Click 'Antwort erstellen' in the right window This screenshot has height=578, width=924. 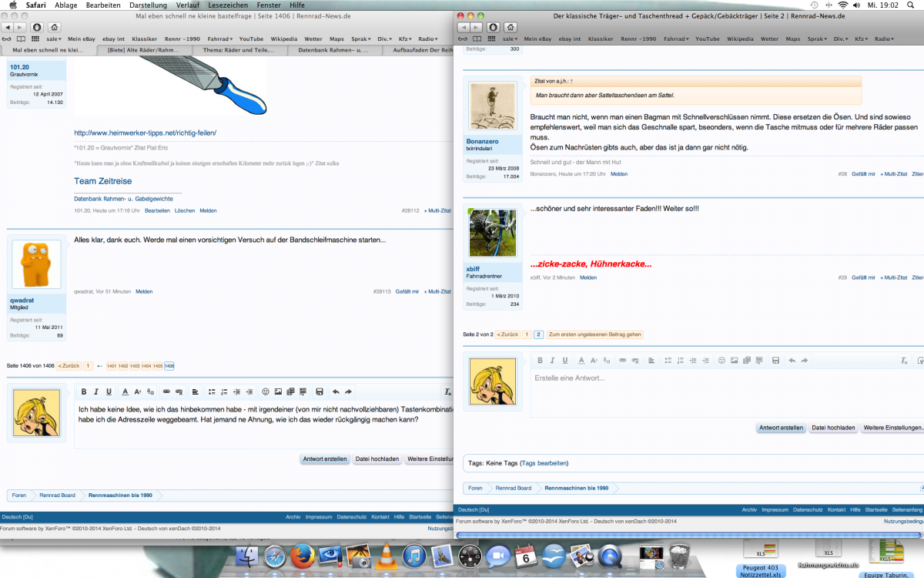(x=781, y=428)
